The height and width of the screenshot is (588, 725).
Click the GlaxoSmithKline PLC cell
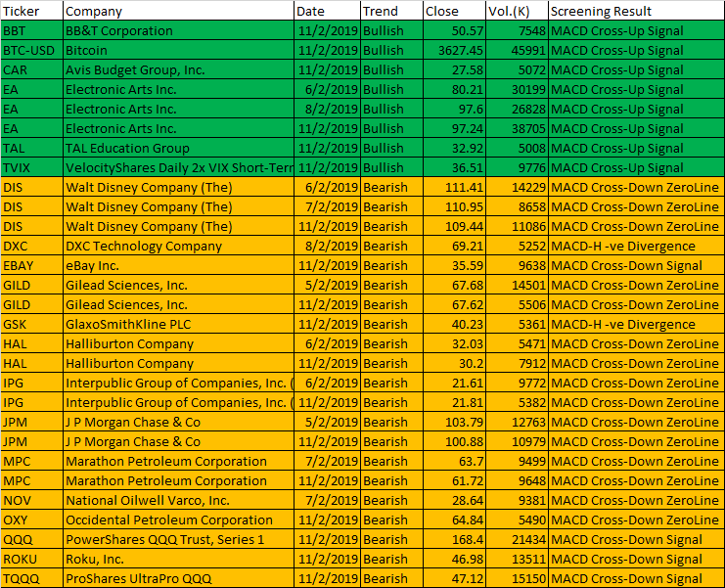178,324
